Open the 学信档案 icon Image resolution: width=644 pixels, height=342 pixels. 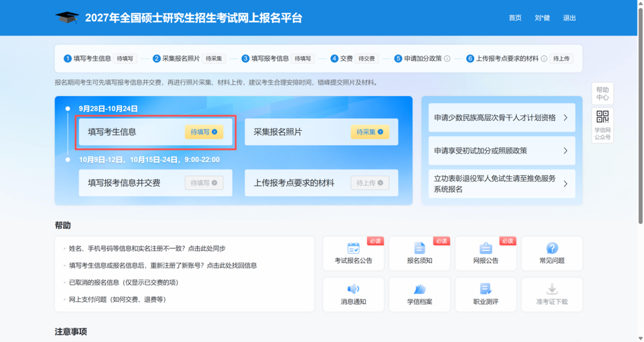(x=419, y=289)
